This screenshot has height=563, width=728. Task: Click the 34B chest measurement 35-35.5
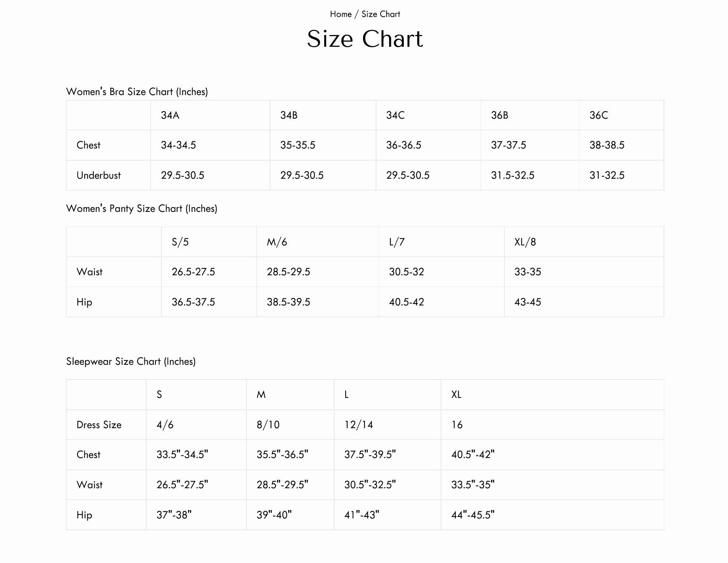click(298, 145)
